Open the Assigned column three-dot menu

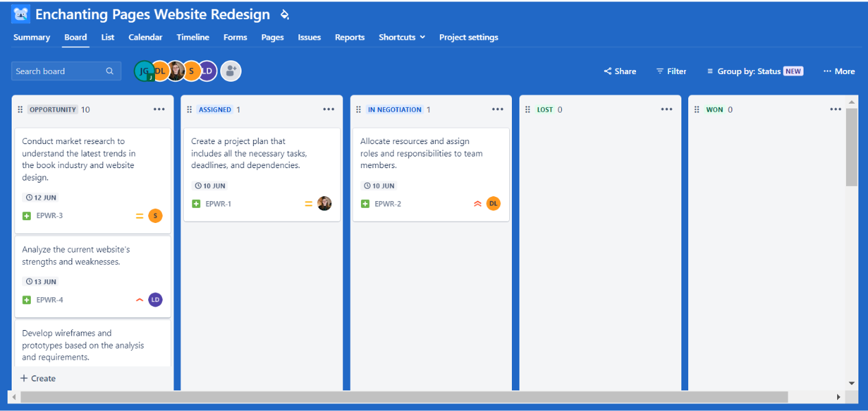coord(329,109)
